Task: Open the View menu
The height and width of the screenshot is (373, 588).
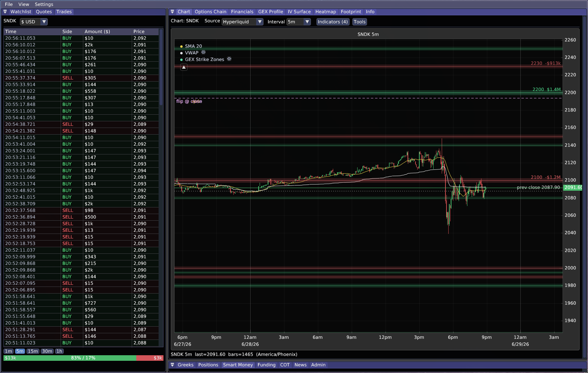Action: click(x=24, y=4)
